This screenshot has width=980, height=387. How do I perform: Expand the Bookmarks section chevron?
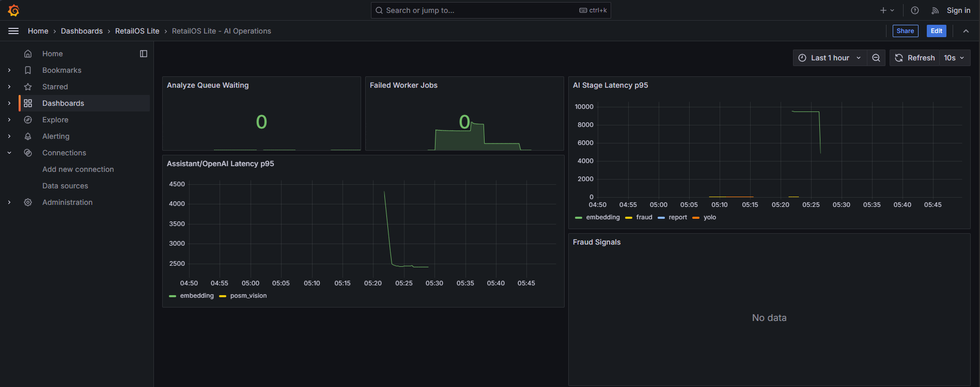tap(9, 70)
